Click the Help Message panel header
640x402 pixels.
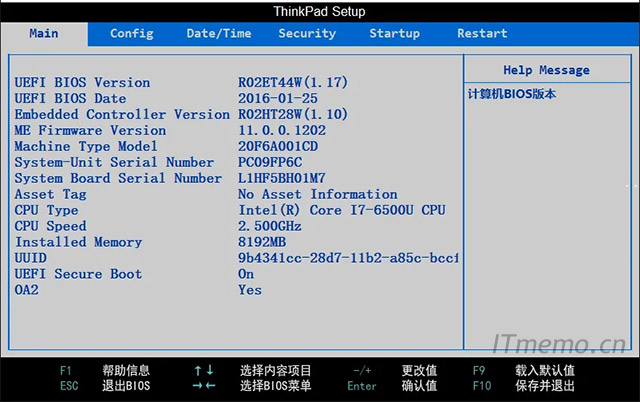[545, 70]
